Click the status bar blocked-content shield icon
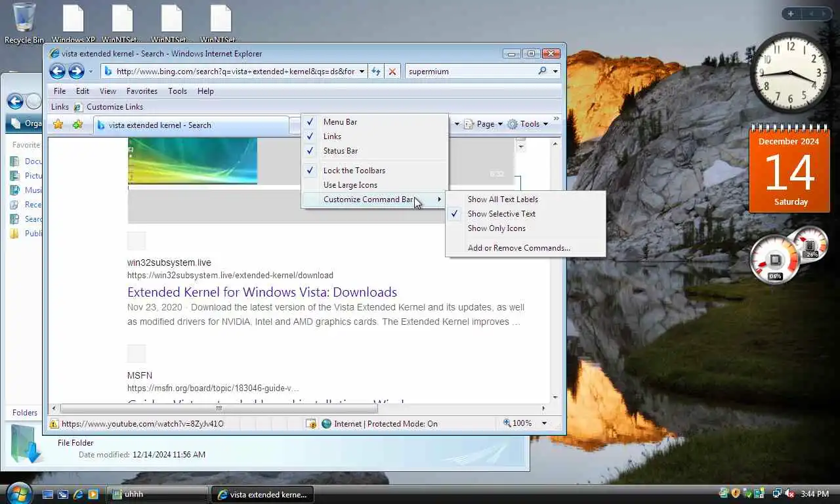 point(311,424)
